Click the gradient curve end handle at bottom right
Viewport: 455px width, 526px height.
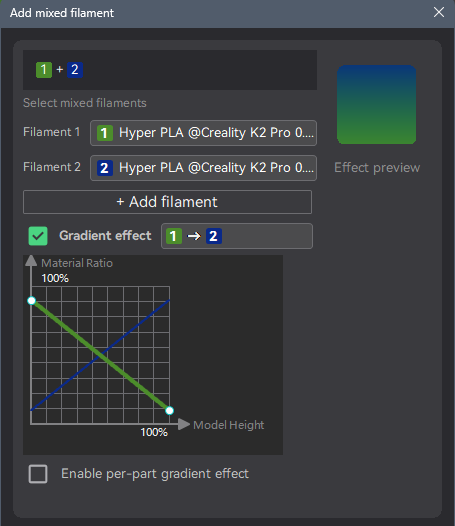(169, 411)
